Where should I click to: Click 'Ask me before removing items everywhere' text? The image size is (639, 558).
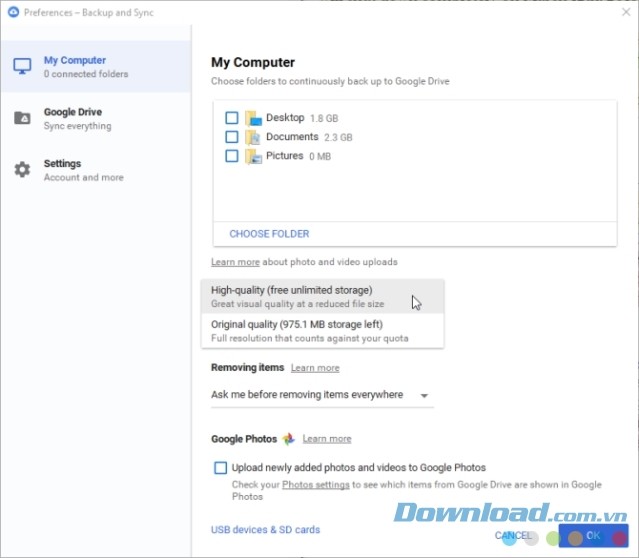coord(307,395)
